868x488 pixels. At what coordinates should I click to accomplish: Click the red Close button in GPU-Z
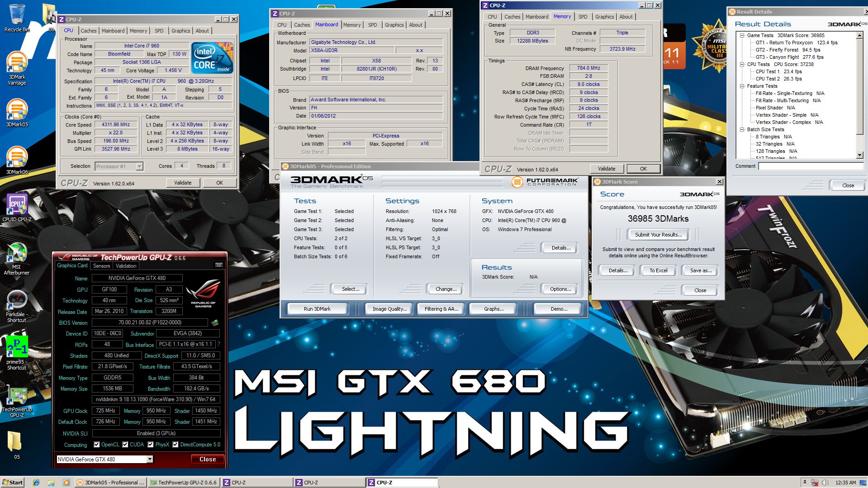pyautogui.click(x=208, y=459)
